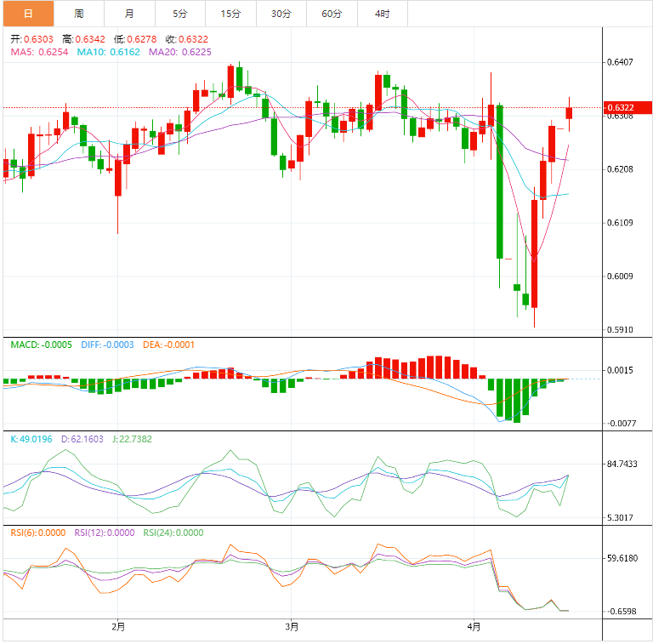The height and width of the screenshot is (644, 653).
Task: Switch to the 周 weekly tab
Action: point(79,14)
